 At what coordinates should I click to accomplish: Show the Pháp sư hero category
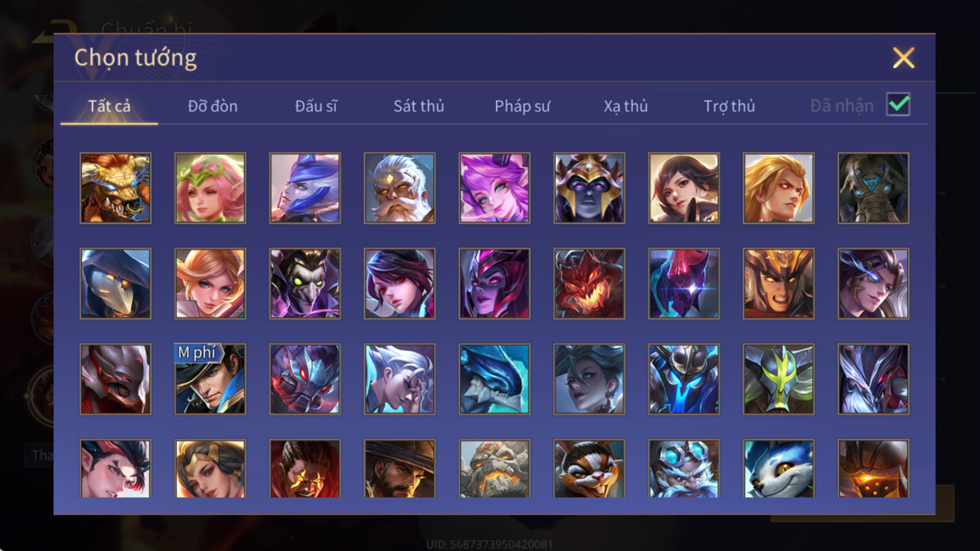522,106
